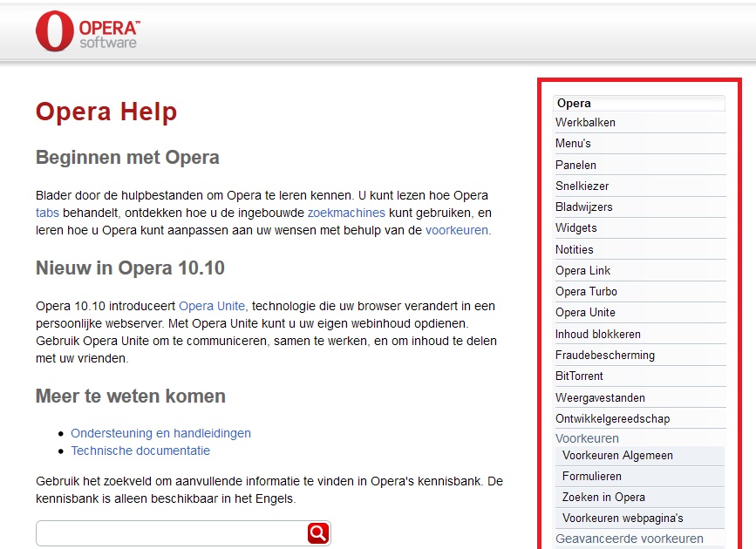This screenshot has height=549, width=756.
Task: Go to Technische documentatie
Action: (x=140, y=451)
